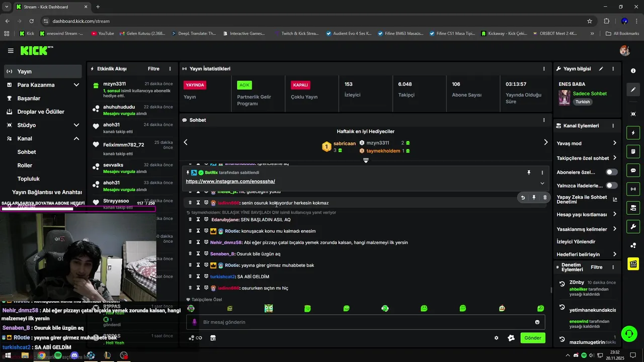Screen dimensions: 644x362
Task: Open Discord from Windows taskbar
Action: tap(74, 355)
